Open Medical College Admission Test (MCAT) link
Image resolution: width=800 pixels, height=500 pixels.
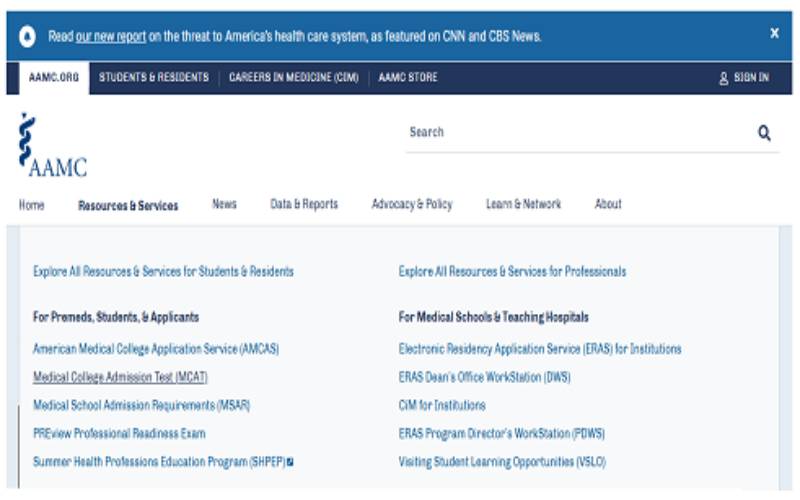click(x=120, y=377)
